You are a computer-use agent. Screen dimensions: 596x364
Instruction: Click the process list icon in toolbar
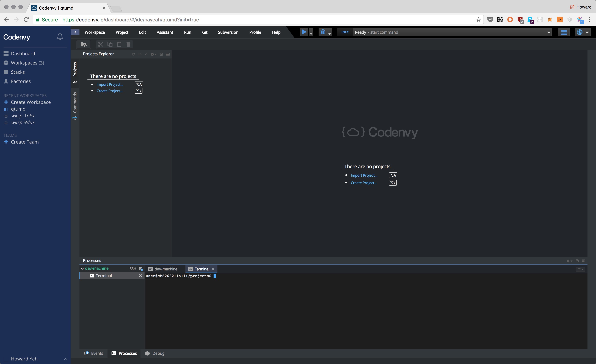pos(564,32)
